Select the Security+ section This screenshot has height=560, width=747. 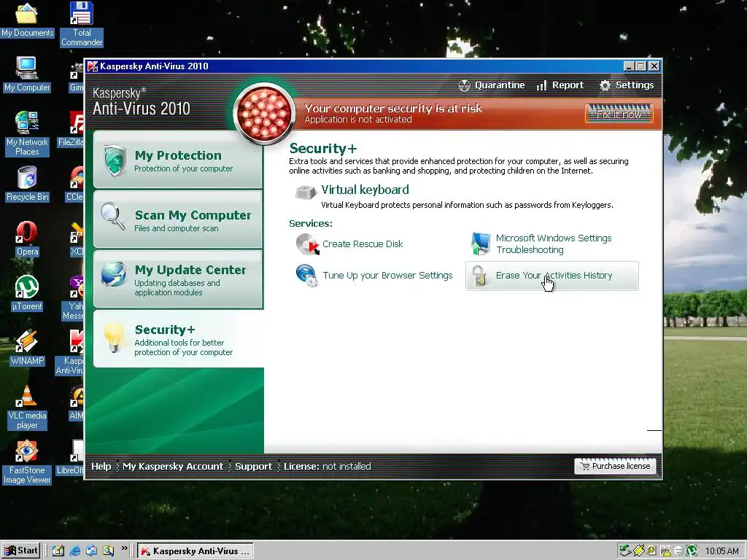(178, 339)
